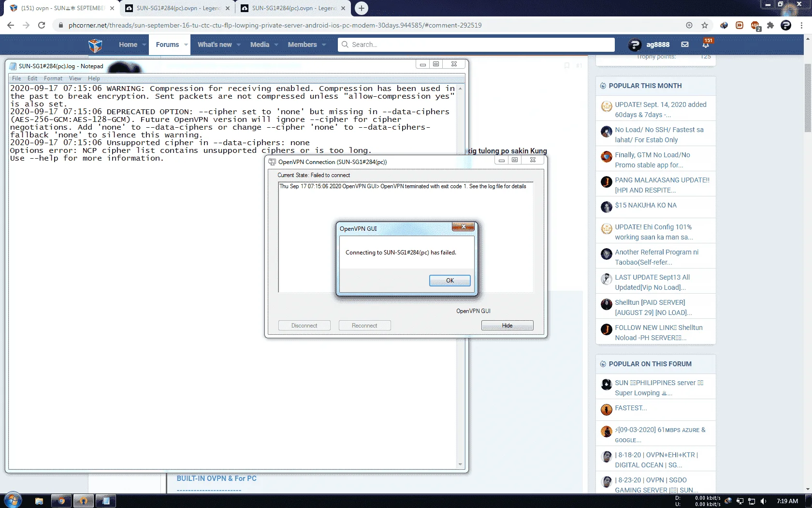Open Notepad View menu
The height and width of the screenshot is (508, 812).
click(75, 78)
